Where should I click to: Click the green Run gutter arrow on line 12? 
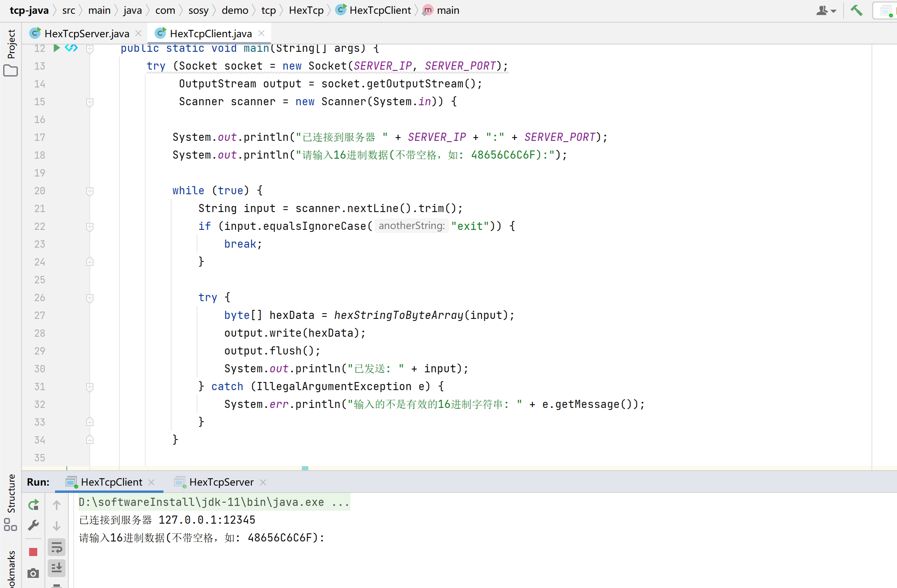57,48
